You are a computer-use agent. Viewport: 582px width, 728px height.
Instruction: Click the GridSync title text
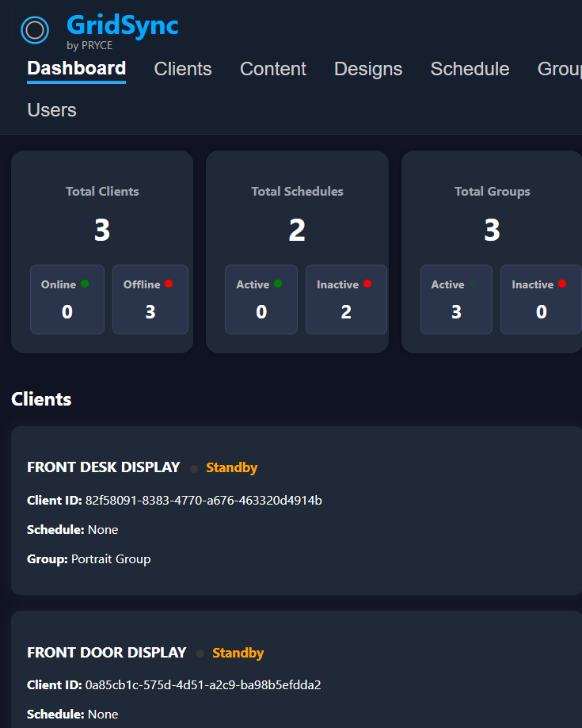click(x=123, y=25)
